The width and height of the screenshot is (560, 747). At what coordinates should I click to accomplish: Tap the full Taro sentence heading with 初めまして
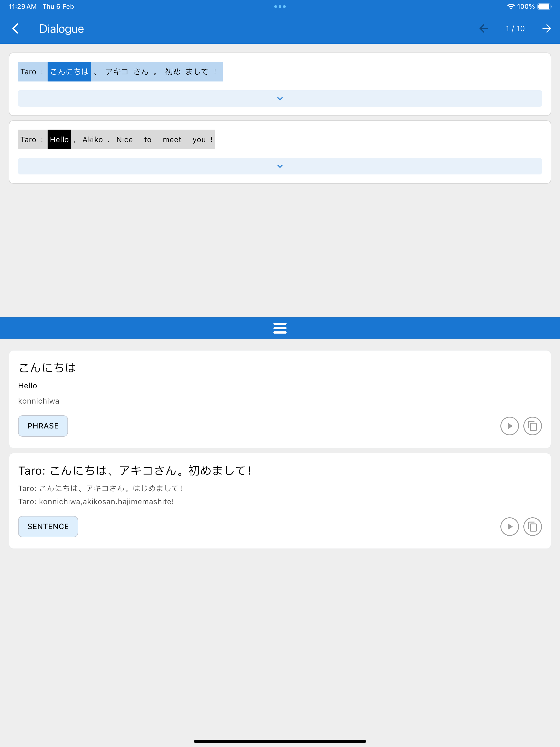[x=135, y=470]
